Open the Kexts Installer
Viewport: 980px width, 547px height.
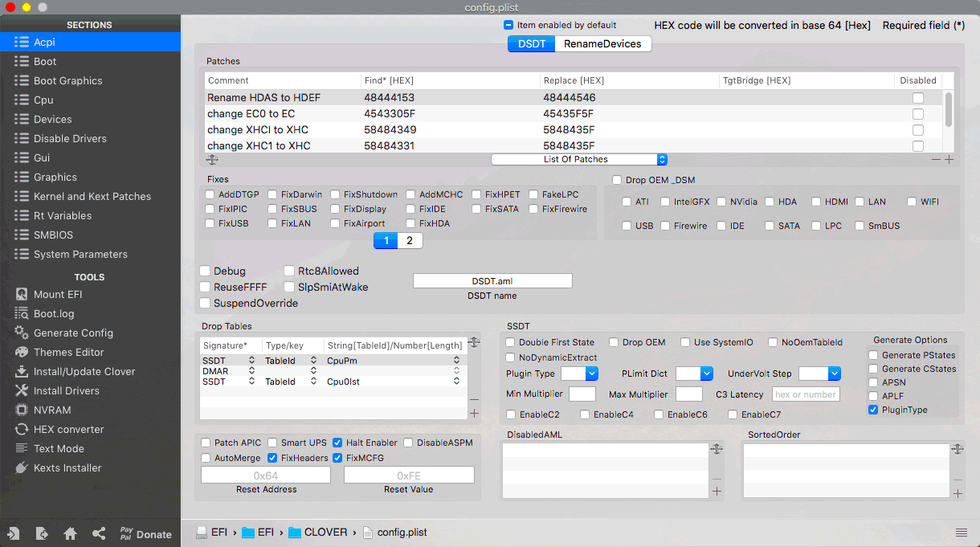click(x=68, y=467)
